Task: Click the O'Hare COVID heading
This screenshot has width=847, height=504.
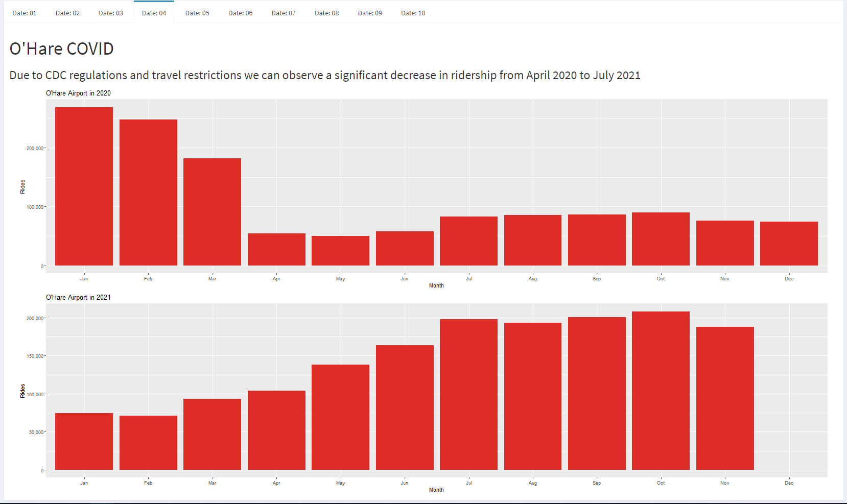Action: click(x=61, y=49)
